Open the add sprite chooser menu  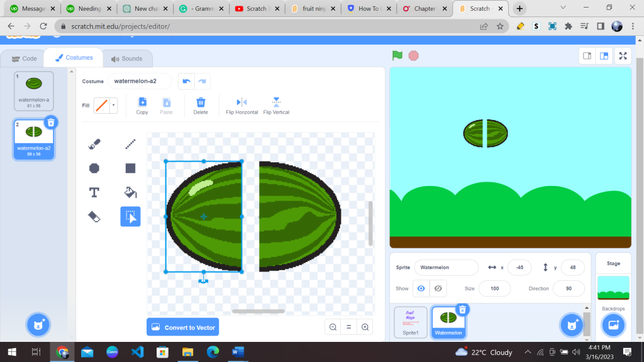[x=571, y=325]
